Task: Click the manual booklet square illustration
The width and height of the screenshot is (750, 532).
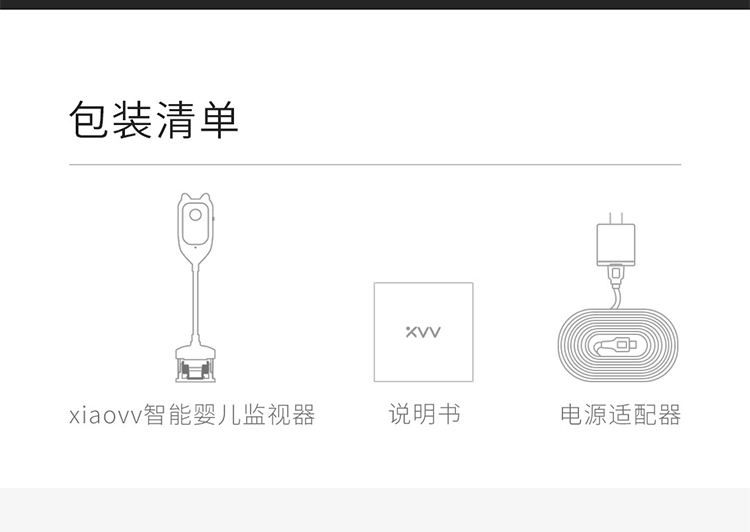Action: point(423,332)
